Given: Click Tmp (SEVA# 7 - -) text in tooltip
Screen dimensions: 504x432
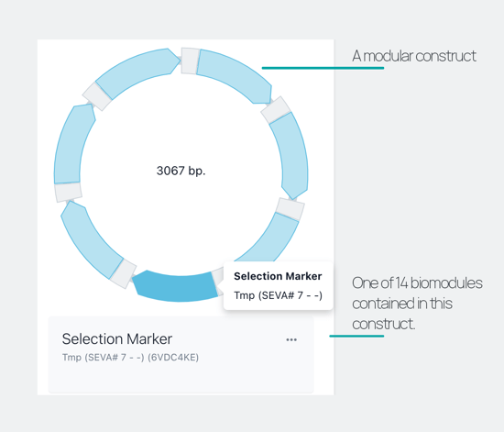Looking at the screenshot, I should (x=278, y=295).
